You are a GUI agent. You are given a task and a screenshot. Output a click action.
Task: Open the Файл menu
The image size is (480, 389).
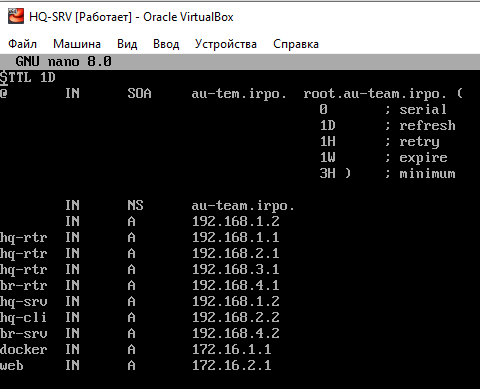(x=22, y=44)
